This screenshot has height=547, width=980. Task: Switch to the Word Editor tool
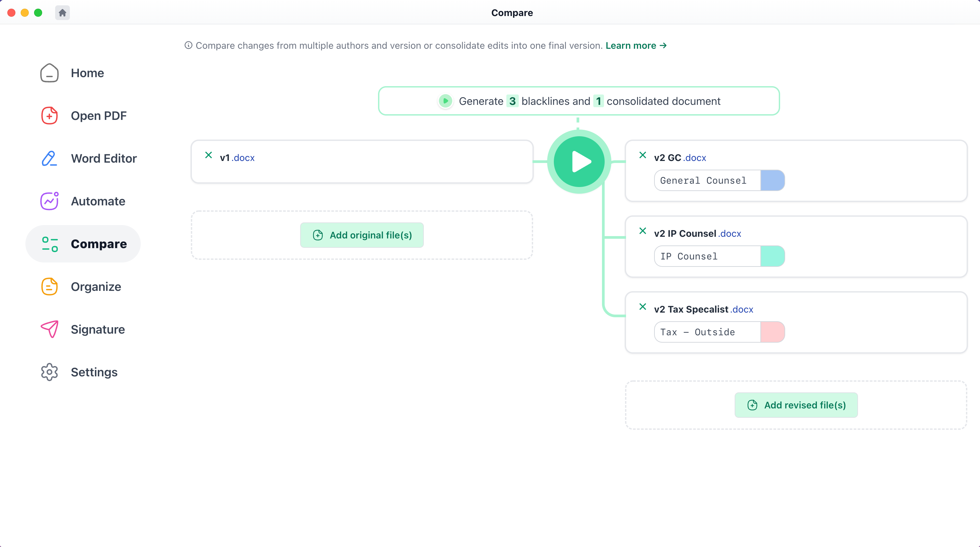point(104,159)
